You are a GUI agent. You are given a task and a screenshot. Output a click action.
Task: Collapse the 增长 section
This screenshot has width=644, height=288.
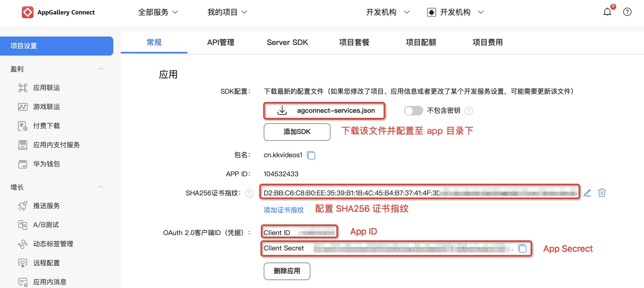click(101, 187)
